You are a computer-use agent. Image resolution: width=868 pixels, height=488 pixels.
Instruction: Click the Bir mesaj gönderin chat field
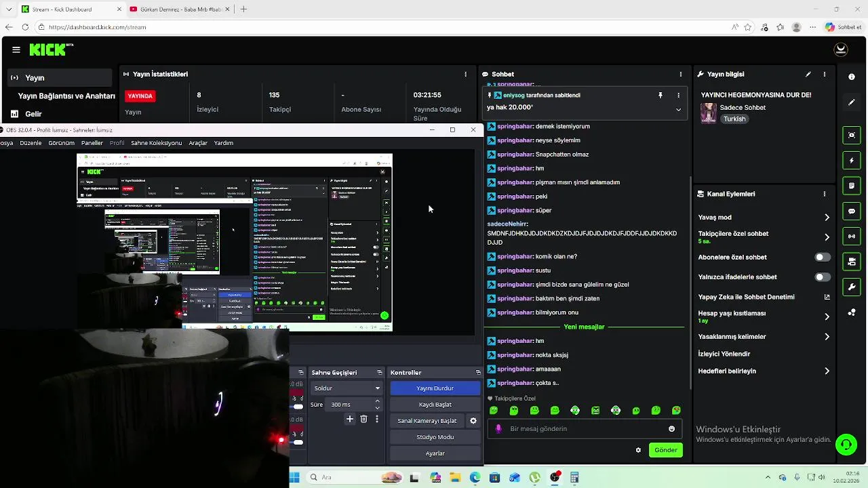click(x=585, y=429)
